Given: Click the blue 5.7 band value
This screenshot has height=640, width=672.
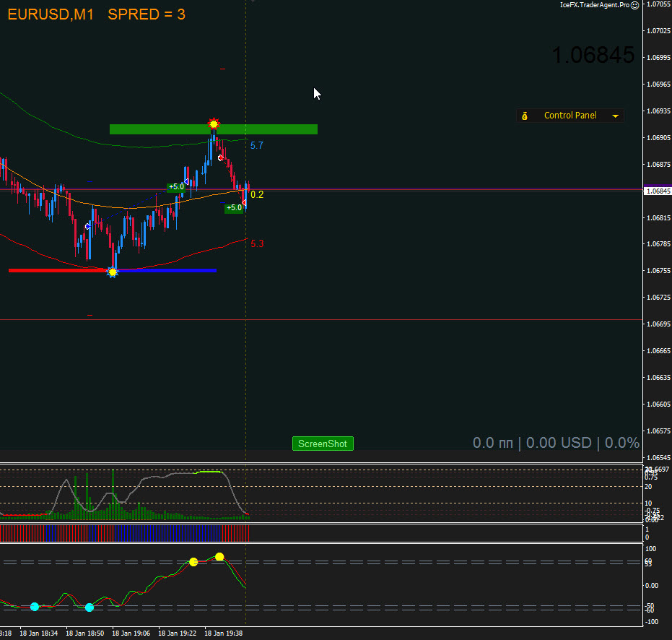Looking at the screenshot, I should pyautogui.click(x=257, y=145).
